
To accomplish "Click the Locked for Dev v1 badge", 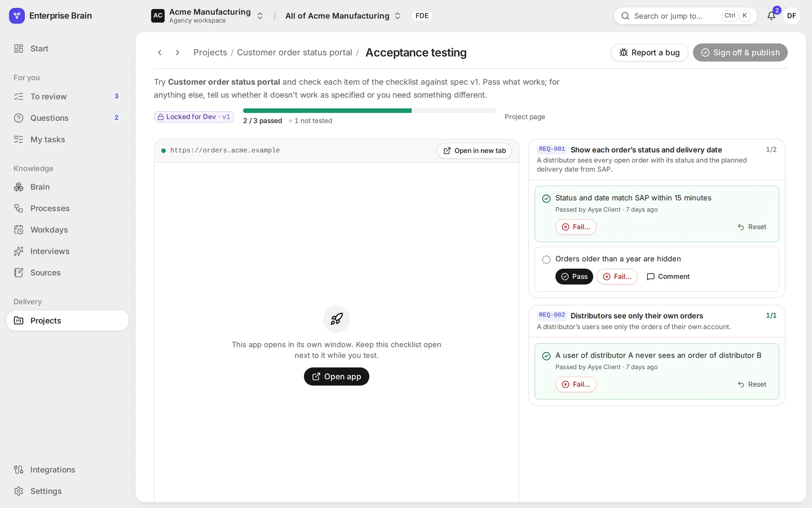I will (x=194, y=117).
